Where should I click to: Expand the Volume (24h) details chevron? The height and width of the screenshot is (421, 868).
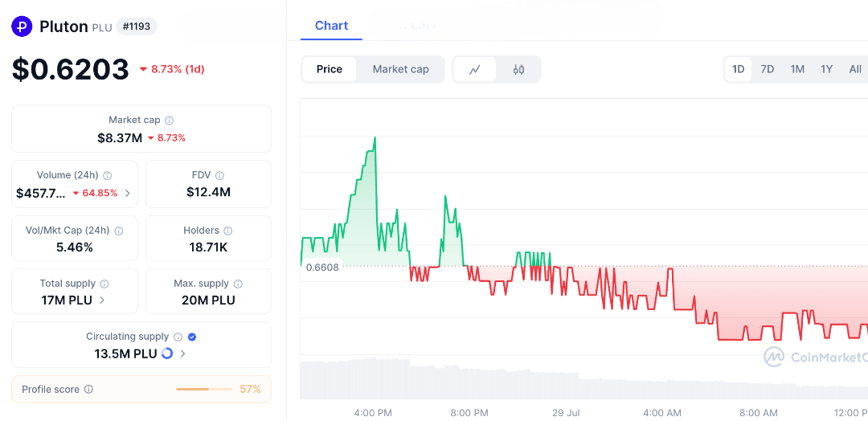[x=128, y=193]
